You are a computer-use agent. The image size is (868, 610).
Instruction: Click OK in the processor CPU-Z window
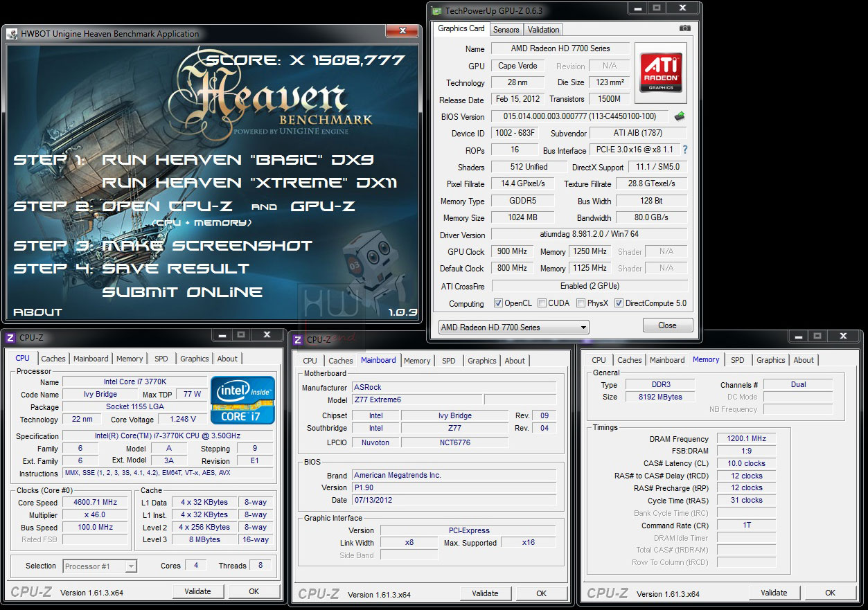[x=254, y=591]
